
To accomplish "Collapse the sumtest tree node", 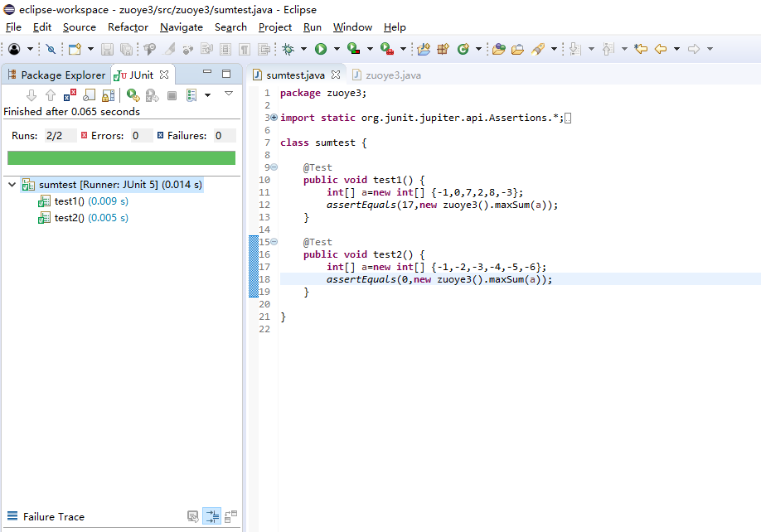I will pos(12,185).
